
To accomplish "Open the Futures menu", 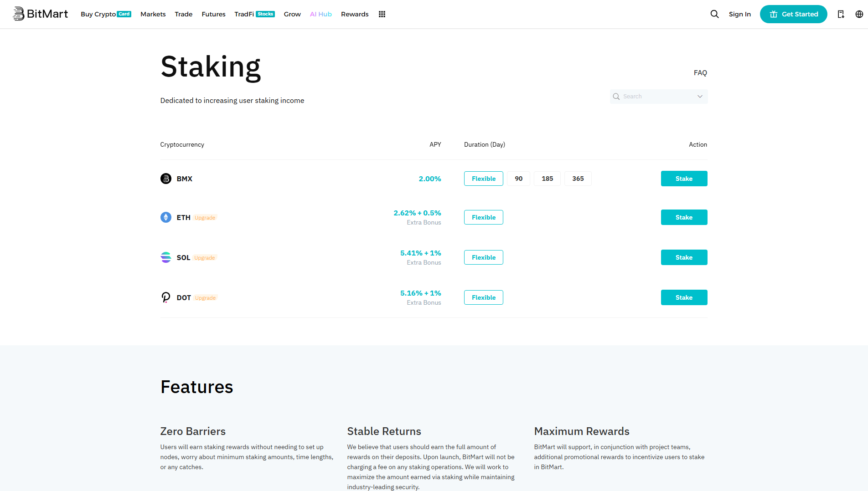I will 213,14.
